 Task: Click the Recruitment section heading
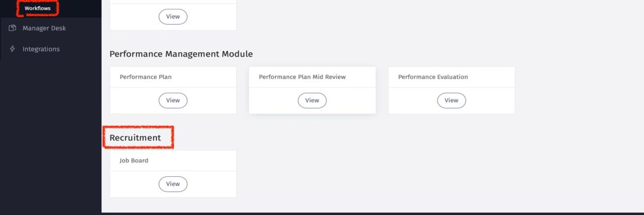[x=135, y=138]
